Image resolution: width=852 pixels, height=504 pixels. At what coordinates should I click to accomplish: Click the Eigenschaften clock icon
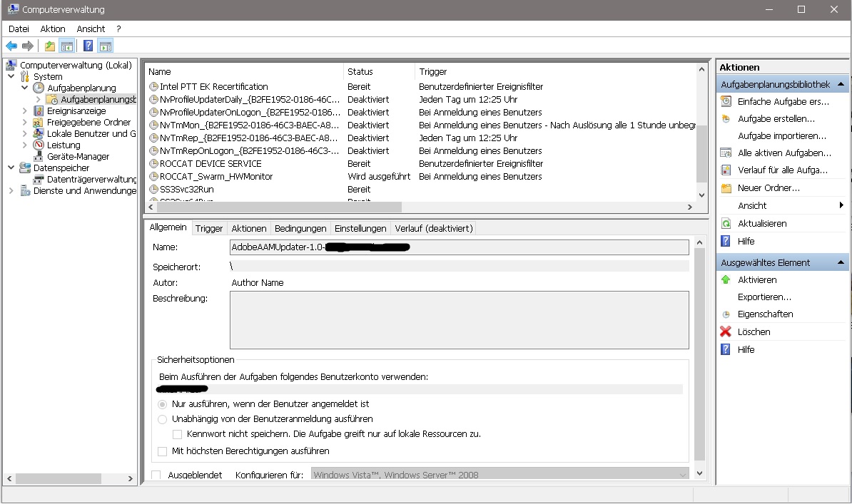726,314
